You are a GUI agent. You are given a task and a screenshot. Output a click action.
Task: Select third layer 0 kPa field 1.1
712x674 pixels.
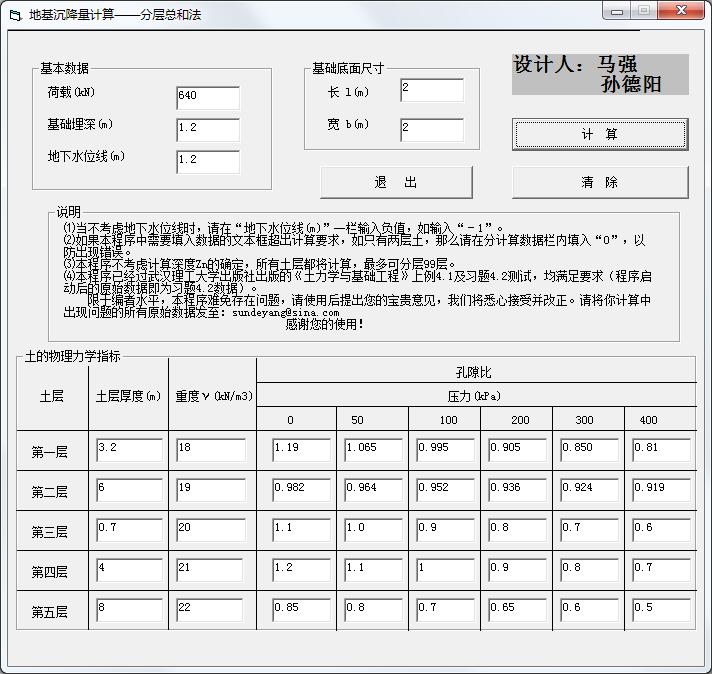302,530
